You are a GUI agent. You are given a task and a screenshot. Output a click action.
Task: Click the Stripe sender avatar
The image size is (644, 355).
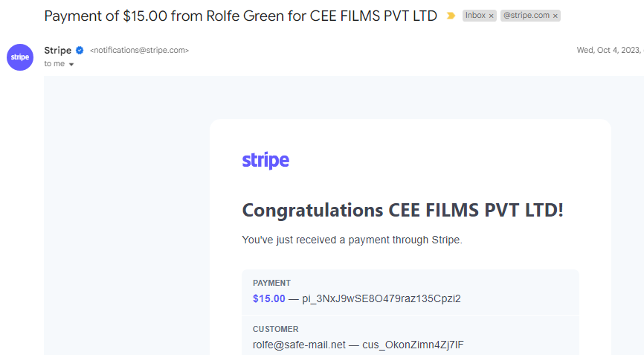coord(20,57)
